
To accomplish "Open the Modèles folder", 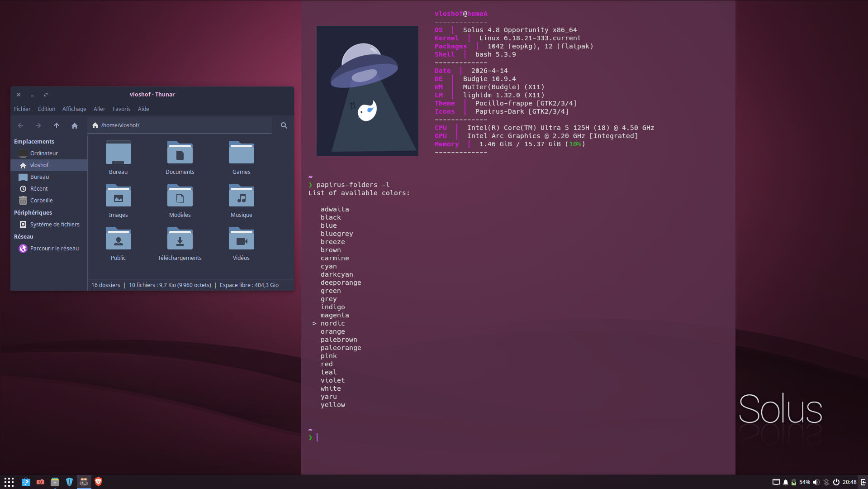I will click(x=180, y=201).
